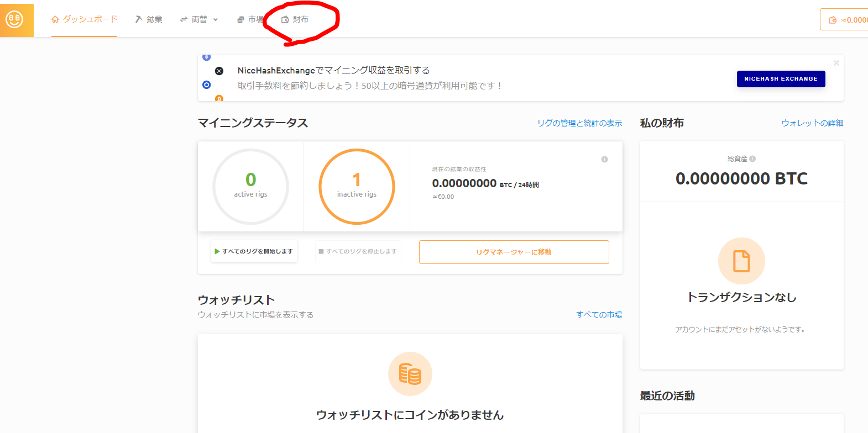Click the wallet balance button at top right
This screenshot has width=868, height=433.
pyautogui.click(x=845, y=20)
